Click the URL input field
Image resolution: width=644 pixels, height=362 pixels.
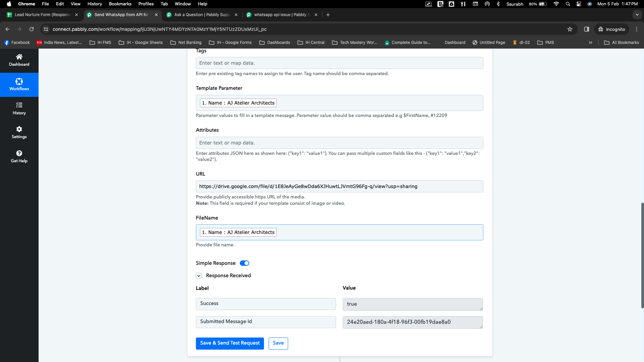click(339, 186)
